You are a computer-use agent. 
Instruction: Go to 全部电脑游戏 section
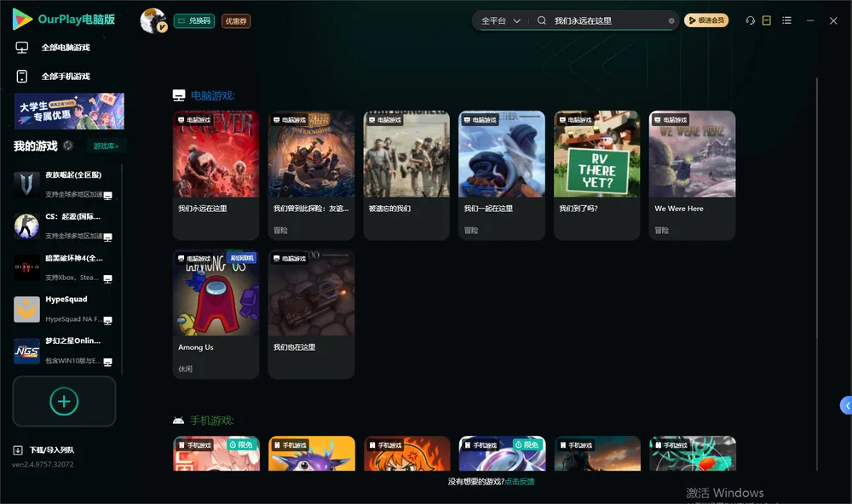53,48
